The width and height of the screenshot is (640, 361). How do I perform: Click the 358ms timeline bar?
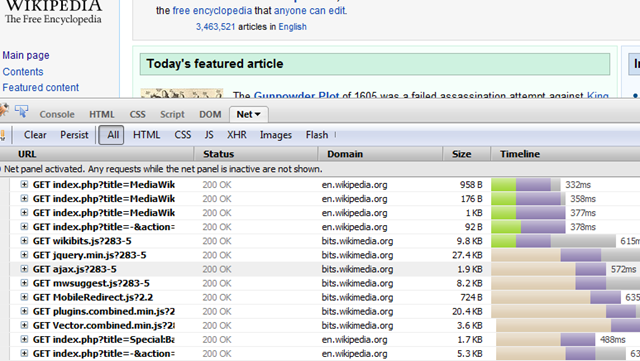(528, 199)
